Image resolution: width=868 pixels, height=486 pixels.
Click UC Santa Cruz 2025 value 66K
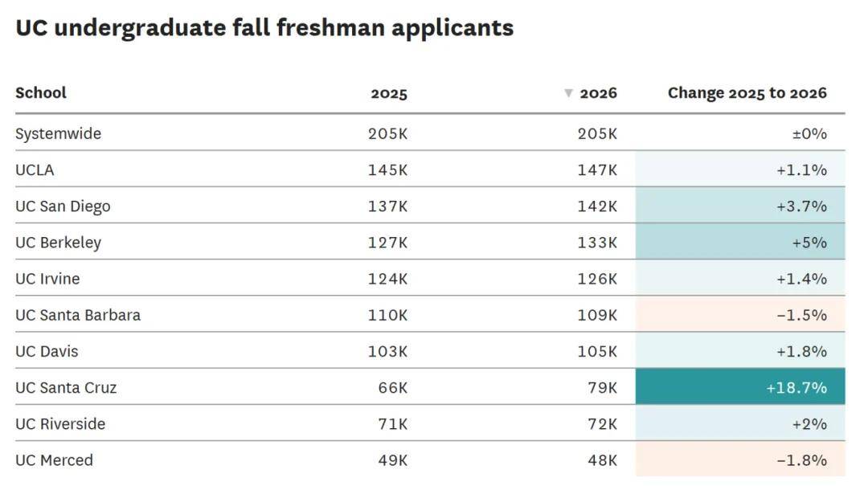pos(393,387)
